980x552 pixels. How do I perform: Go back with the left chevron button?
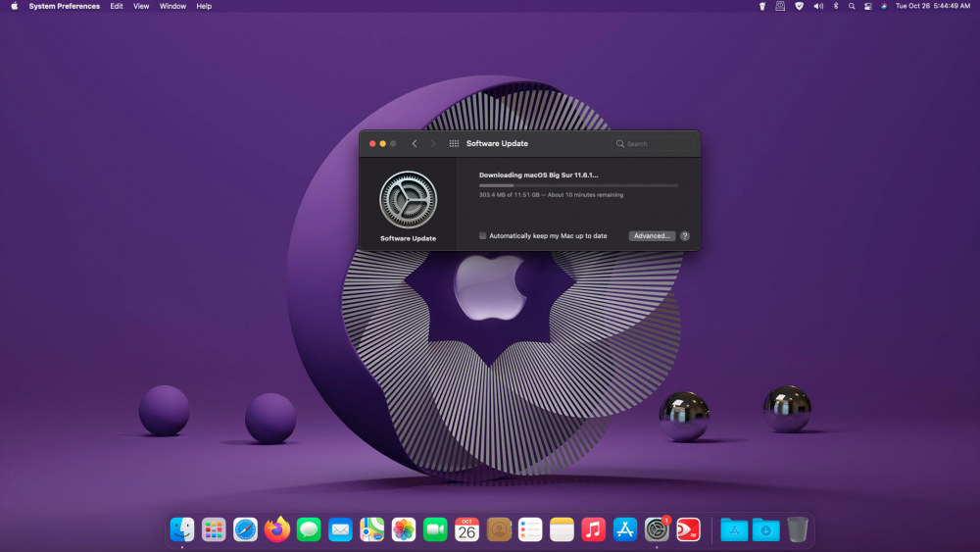[415, 144]
